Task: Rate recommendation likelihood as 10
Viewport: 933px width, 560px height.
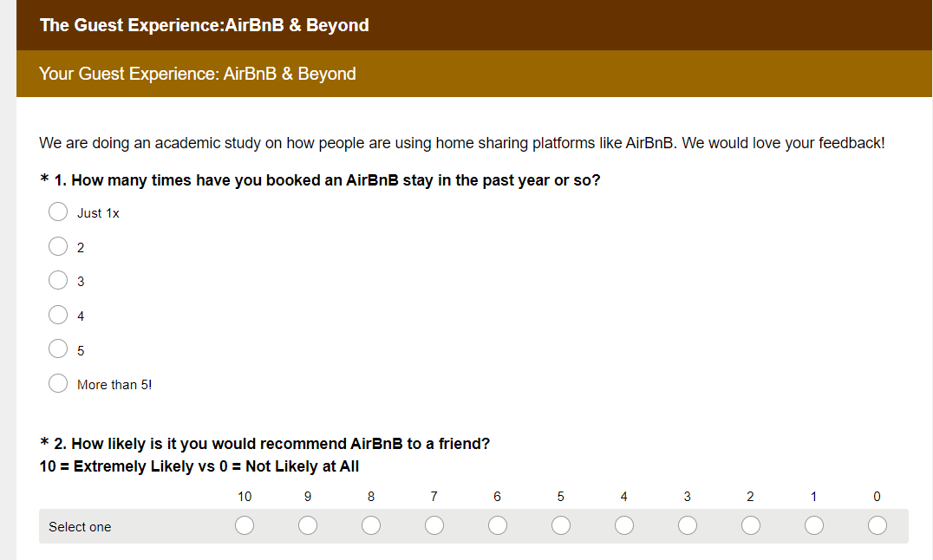Action: click(245, 526)
